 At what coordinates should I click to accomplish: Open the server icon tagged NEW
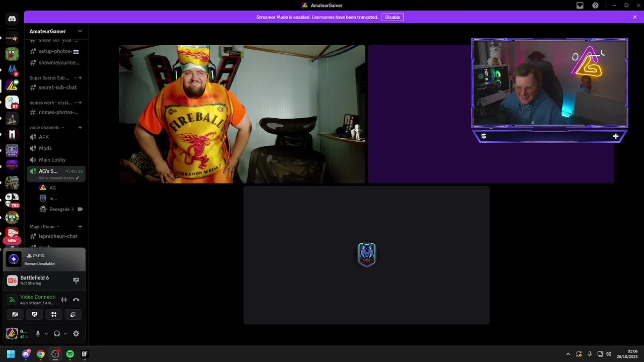tap(12, 234)
